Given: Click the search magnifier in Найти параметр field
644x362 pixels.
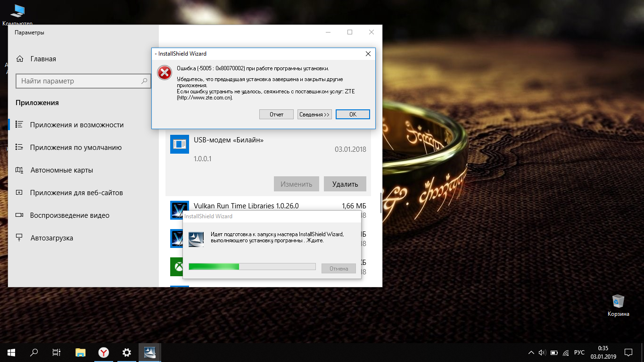Looking at the screenshot, I should [144, 81].
